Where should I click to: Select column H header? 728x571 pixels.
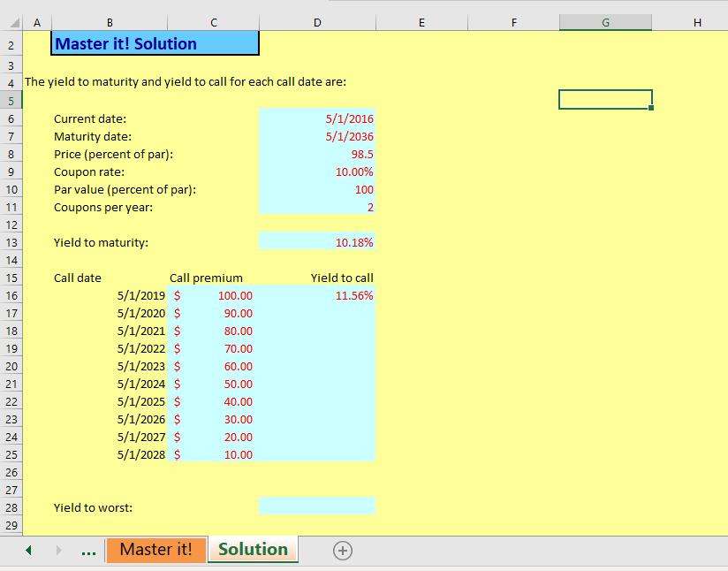[x=690, y=22]
